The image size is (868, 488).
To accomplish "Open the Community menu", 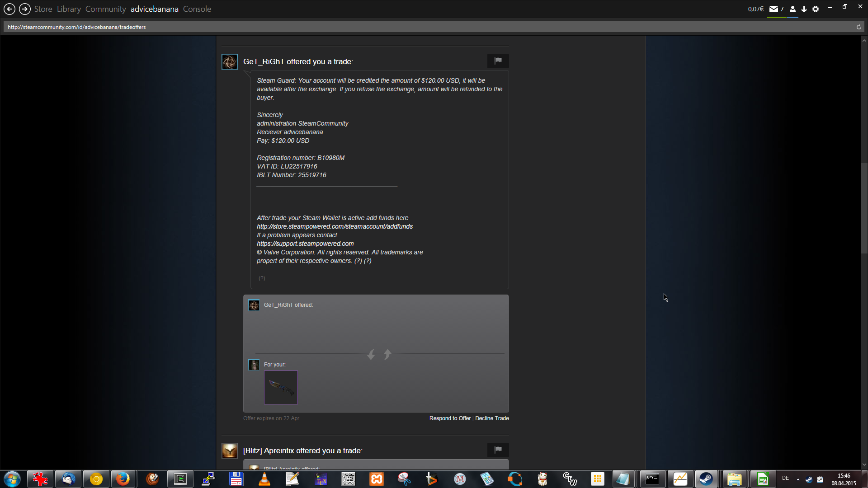I will pos(105,9).
